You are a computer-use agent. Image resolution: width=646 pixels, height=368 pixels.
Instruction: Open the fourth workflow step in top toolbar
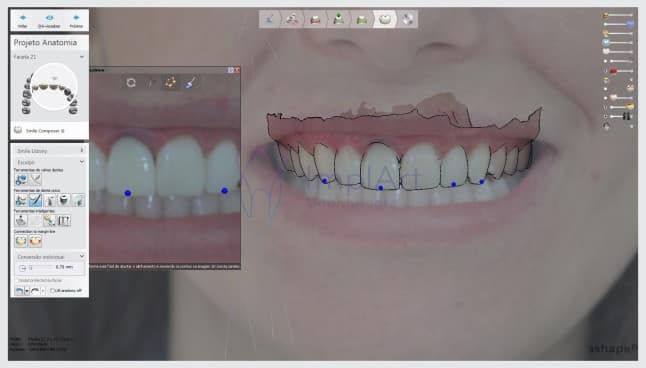tap(338, 19)
